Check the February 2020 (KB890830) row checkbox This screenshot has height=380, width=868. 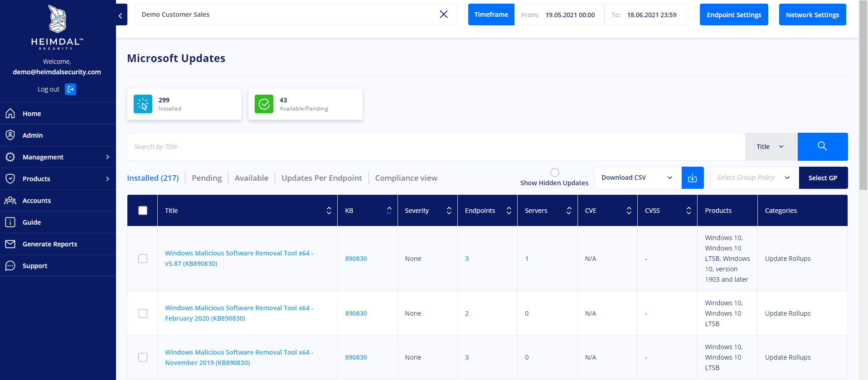click(143, 313)
